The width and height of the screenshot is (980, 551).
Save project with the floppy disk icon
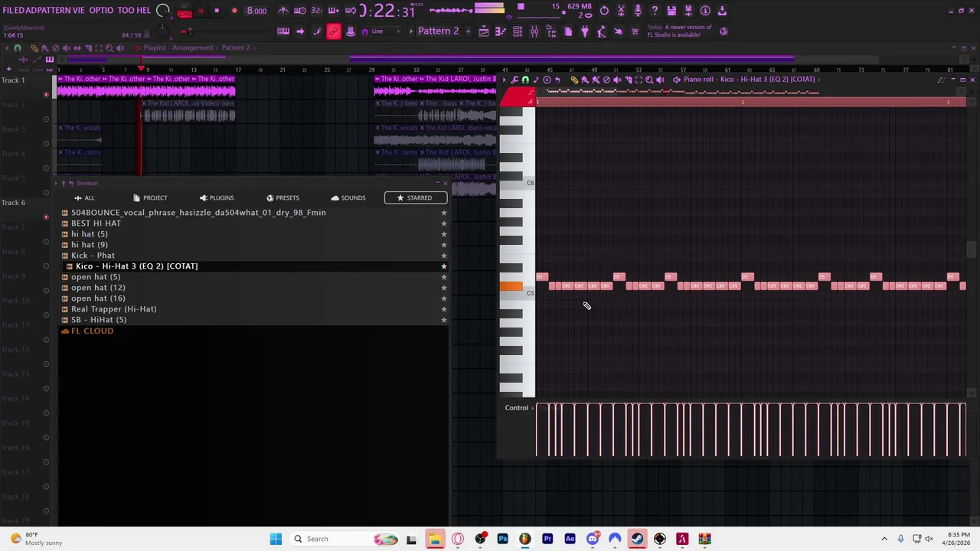(671, 11)
